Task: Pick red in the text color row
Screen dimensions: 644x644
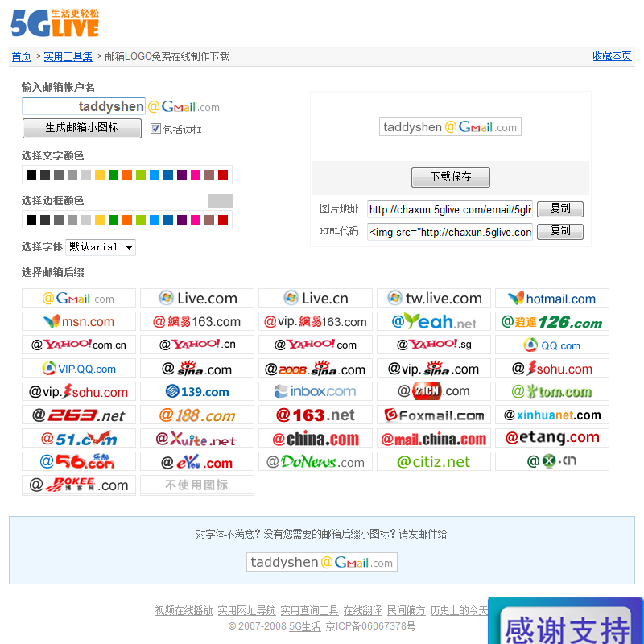Action: click(223, 175)
